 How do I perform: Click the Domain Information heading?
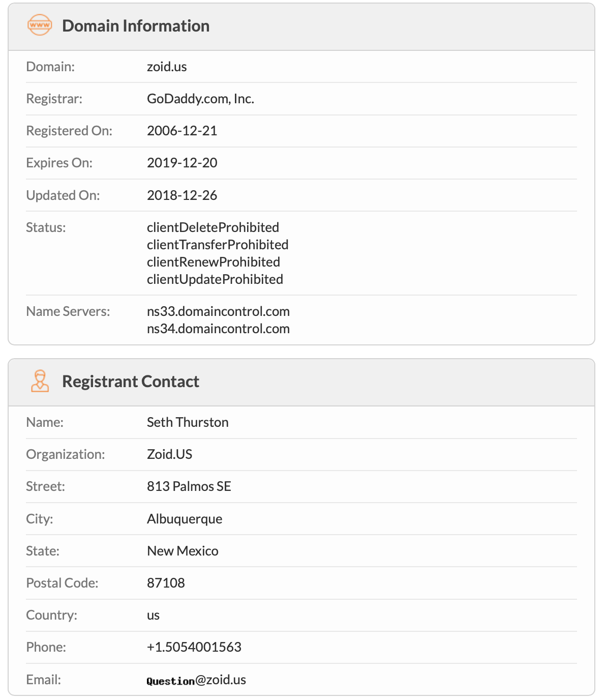coord(136,26)
